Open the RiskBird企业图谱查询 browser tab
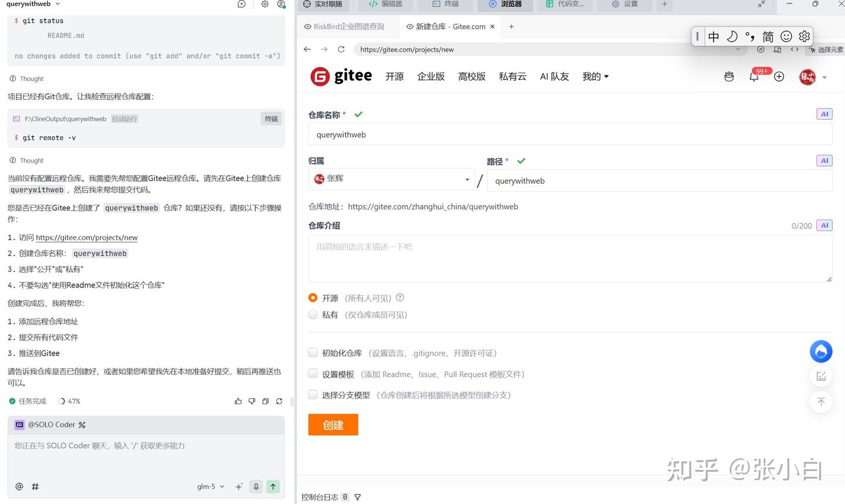 (x=344, y=26)
